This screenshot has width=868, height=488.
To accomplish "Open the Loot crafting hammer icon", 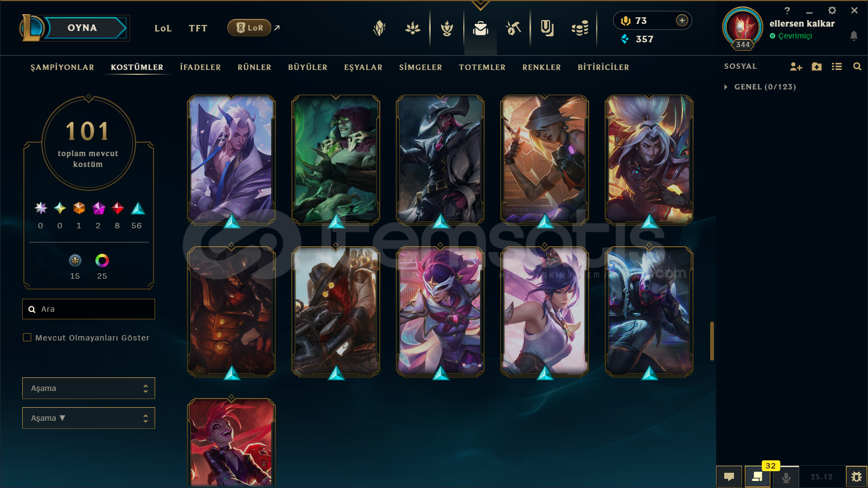I will [x=513, y=28].
